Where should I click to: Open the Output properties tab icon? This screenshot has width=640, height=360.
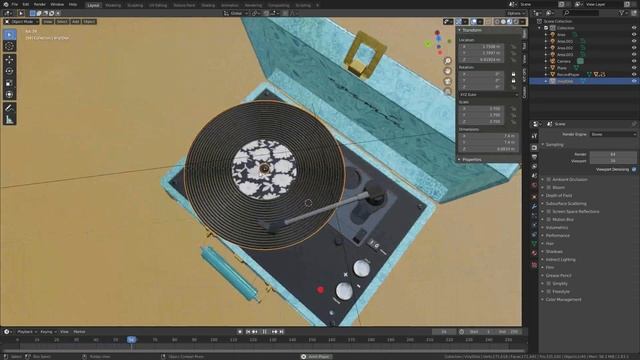coord(534,157)
